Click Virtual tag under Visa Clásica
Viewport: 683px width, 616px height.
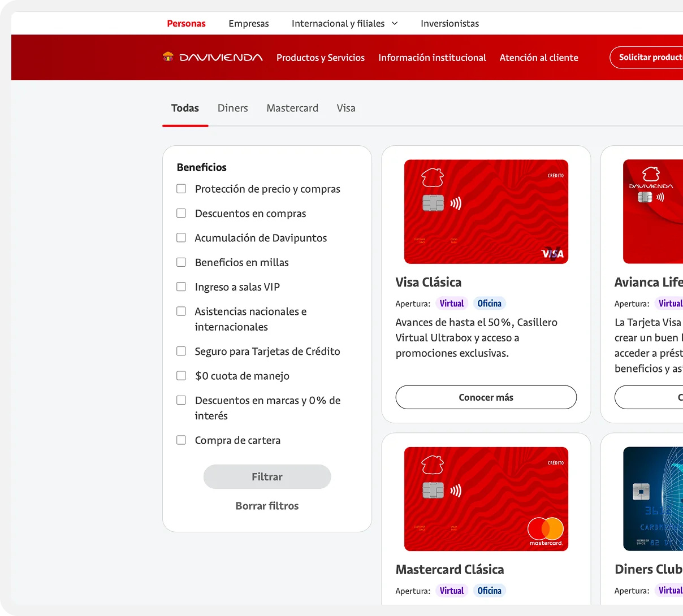click(452, 303)
